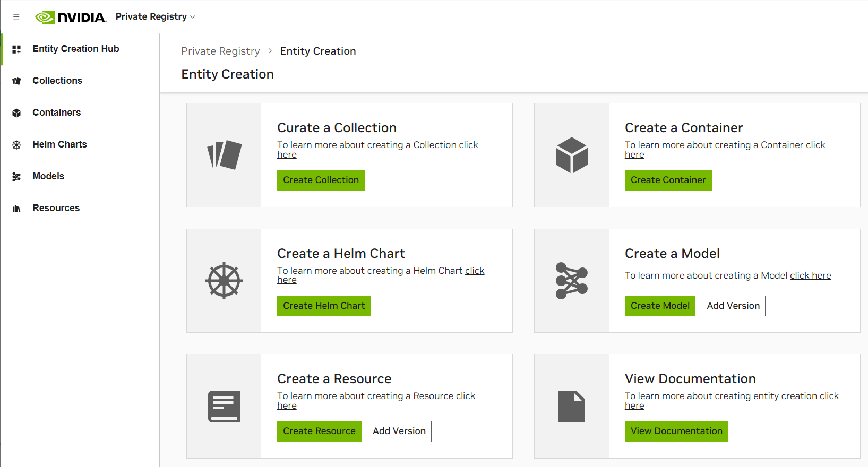Click the 'Curate a Collection' heading
The image size is (868, 467).
(337, 128)
